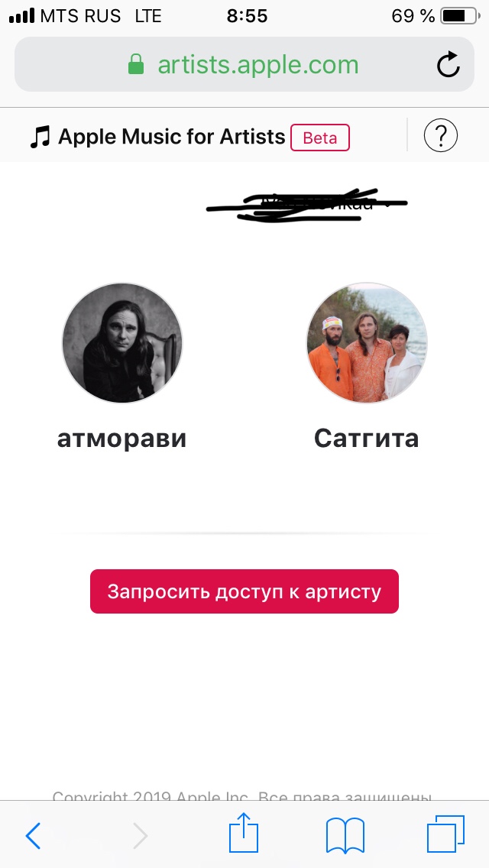
Task: Open the Safari share sheet icon
Action: point(244,833)
